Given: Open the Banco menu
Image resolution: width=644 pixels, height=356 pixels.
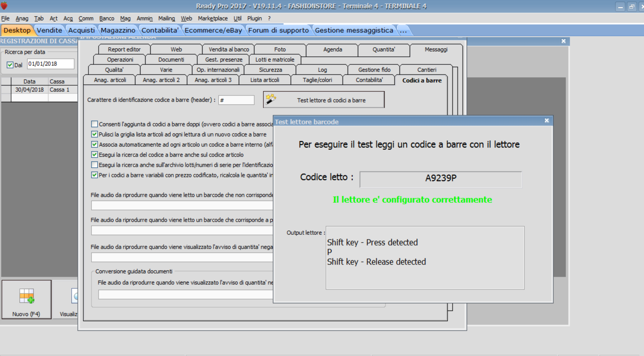Looking at the screenshot, I should click(107, 18).
